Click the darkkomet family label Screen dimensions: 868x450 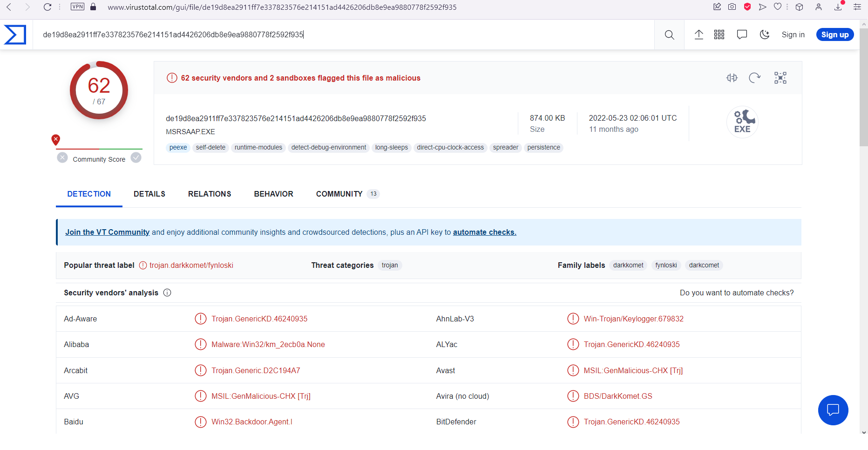point(628,265)
